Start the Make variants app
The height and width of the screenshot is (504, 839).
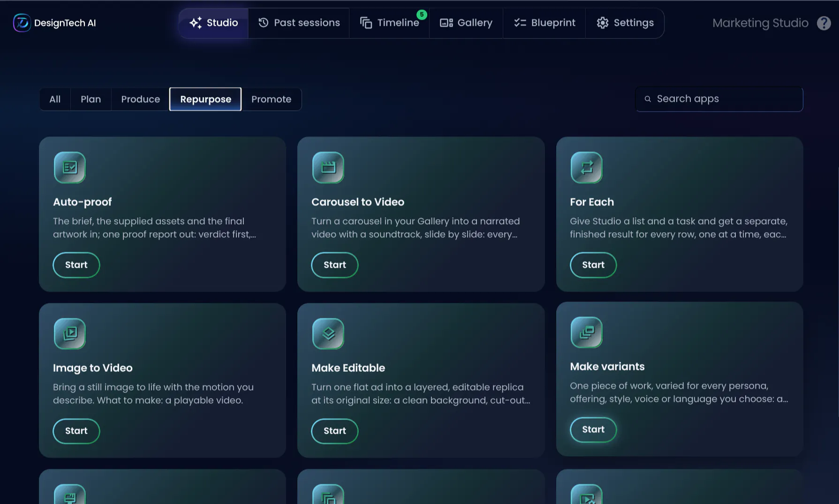[x=593, y=429]
